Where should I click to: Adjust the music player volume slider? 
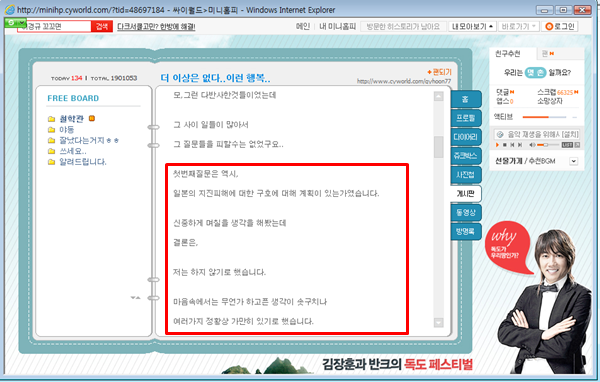(547, 145)
